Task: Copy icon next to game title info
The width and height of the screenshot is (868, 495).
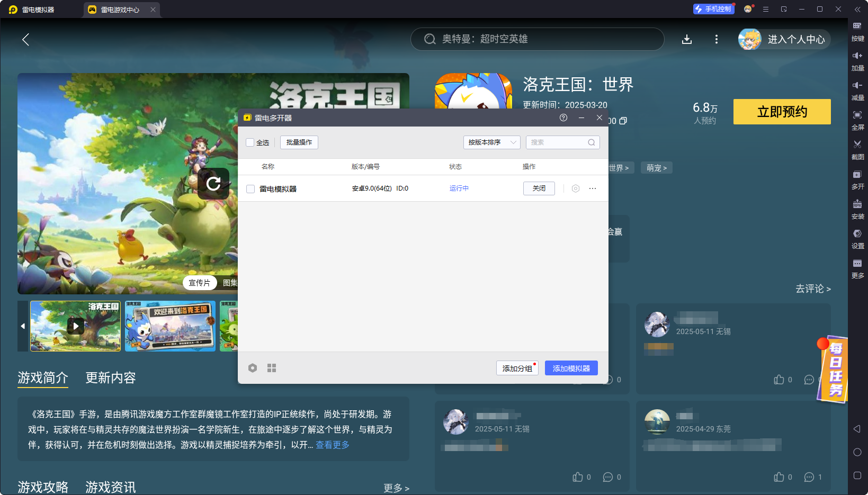Action: [x=623, y=121]
